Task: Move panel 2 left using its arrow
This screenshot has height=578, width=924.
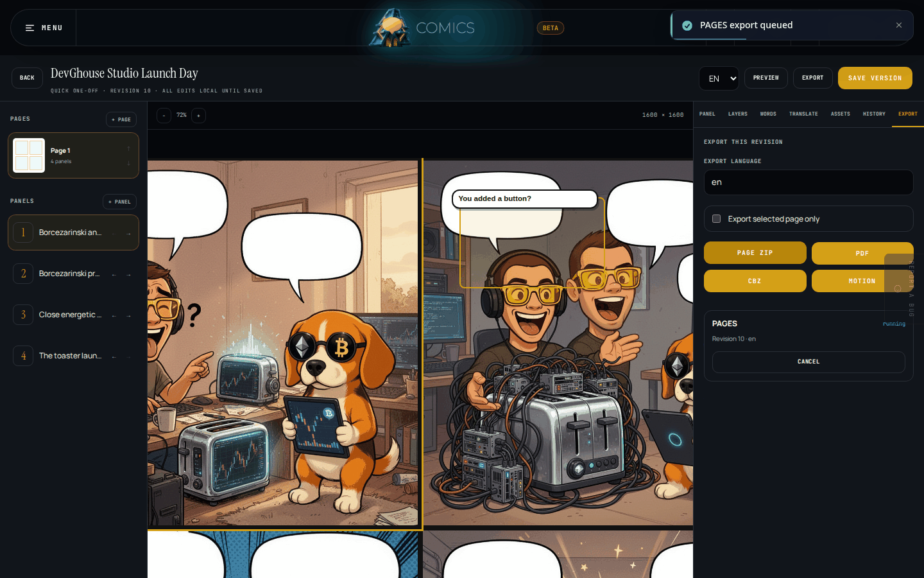Action: coord(114,275)
